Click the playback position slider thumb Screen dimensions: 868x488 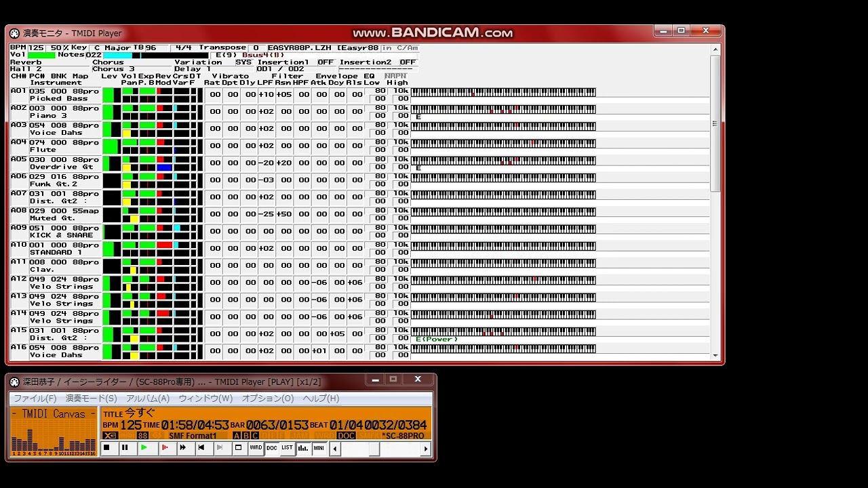374,449
